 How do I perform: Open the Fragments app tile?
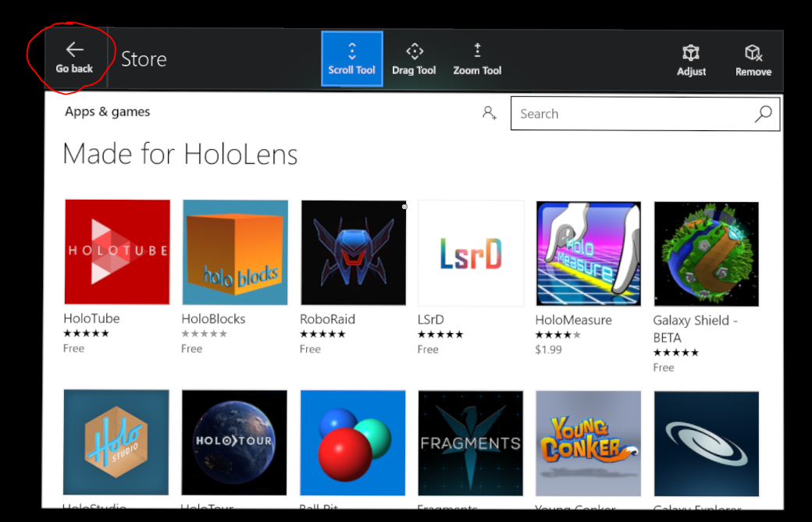[x=471, y=443]
